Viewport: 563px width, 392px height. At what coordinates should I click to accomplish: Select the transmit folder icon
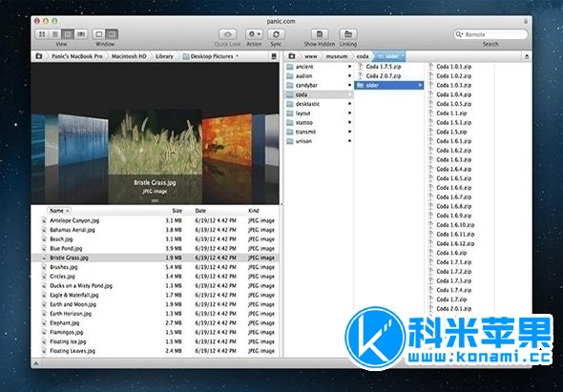[x=290, y=132]
